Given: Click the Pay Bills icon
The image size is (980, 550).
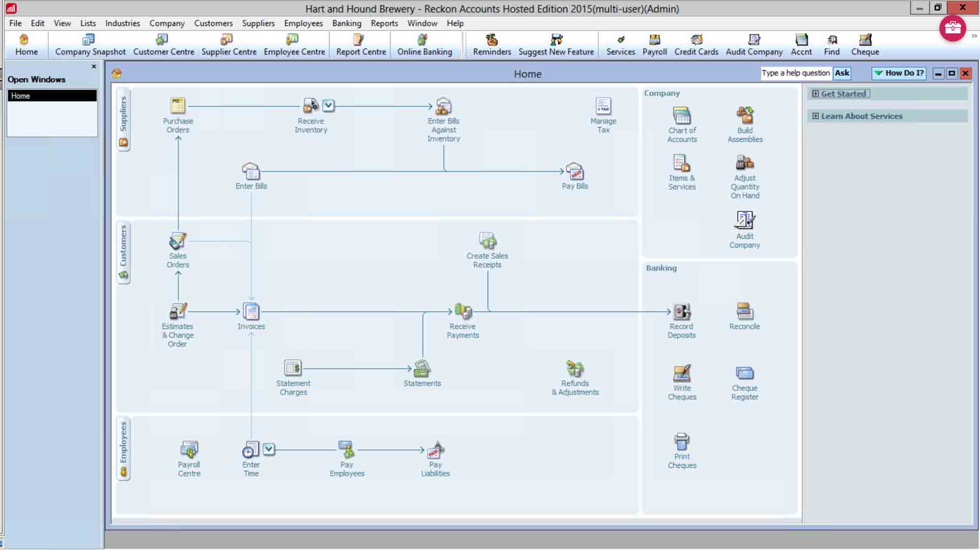Looking at the screenshot, I should point(575,172).
